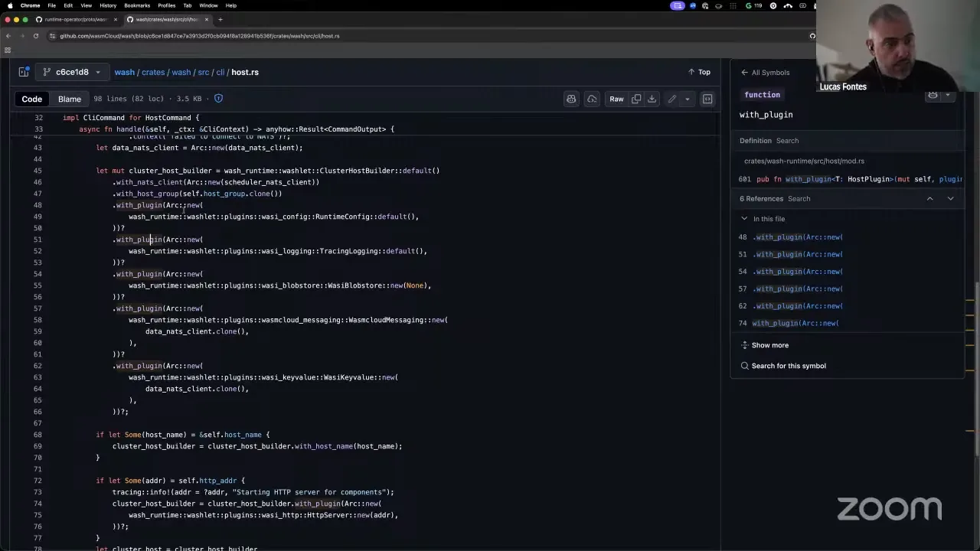Go to the wash repository root

click(x=124, y=72)
